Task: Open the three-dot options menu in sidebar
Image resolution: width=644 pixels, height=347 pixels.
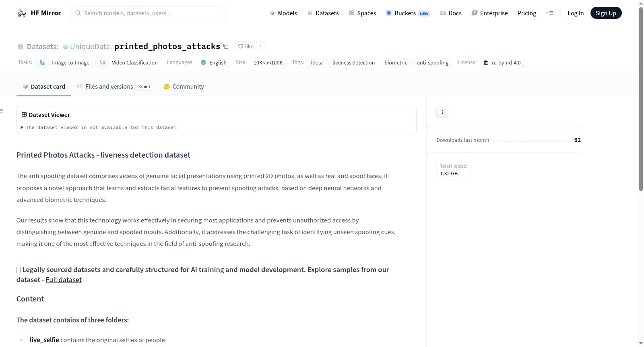Action: click(442, 112)
